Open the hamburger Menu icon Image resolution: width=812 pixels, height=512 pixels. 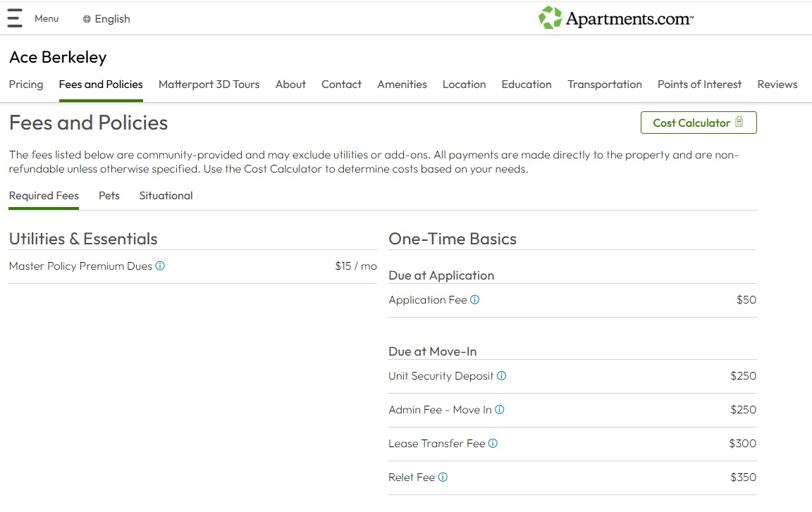(15, 19)
